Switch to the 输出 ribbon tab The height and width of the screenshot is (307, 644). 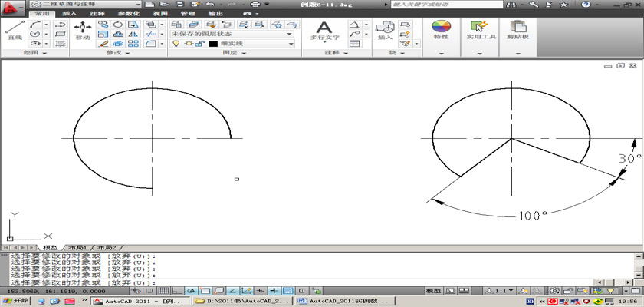click(x=215, y=13)
